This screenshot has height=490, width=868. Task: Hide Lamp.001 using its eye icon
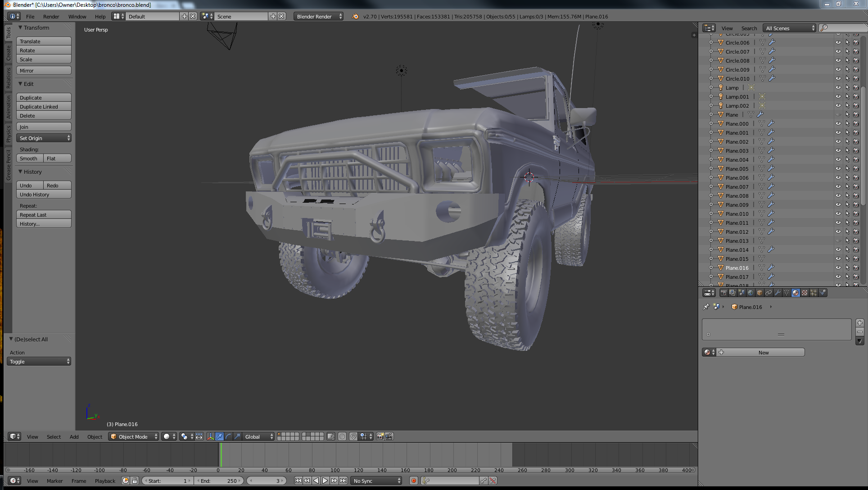tap(838, 96)
